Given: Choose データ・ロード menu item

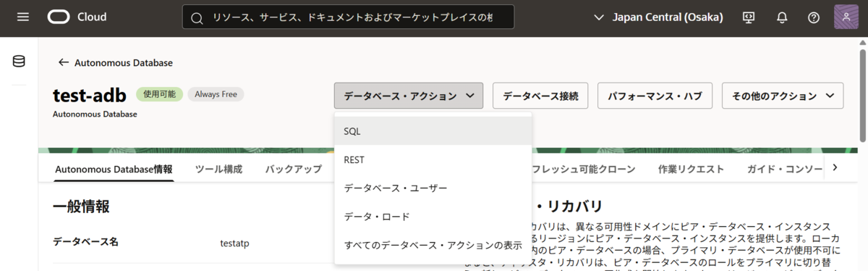Looking at the screenshot, I should coord(433,216).
